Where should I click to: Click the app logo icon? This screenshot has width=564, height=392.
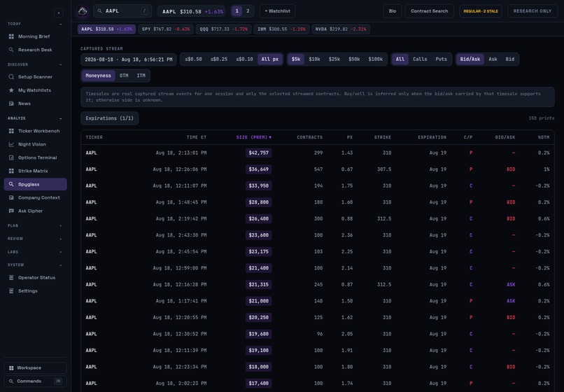pyautogui.click(x=83, y=11)
